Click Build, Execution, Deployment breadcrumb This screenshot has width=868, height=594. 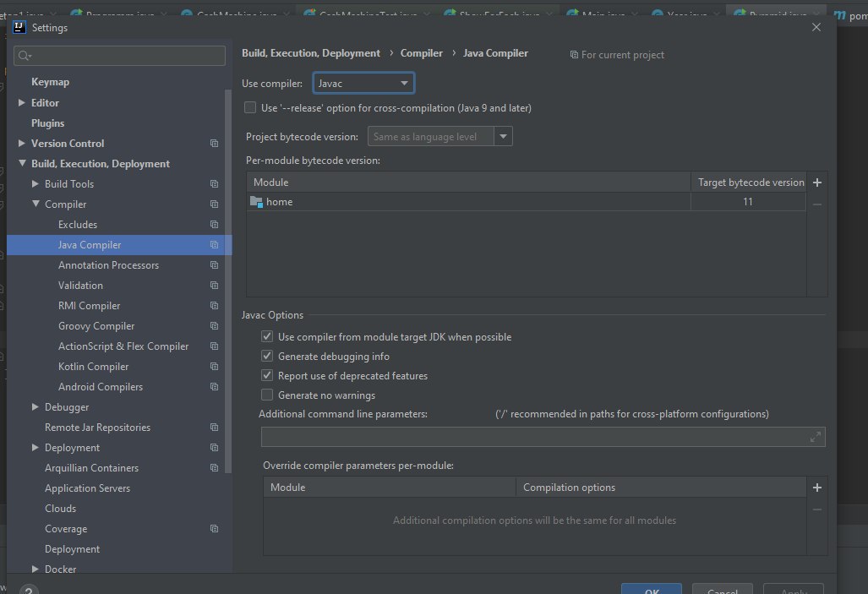311,53
